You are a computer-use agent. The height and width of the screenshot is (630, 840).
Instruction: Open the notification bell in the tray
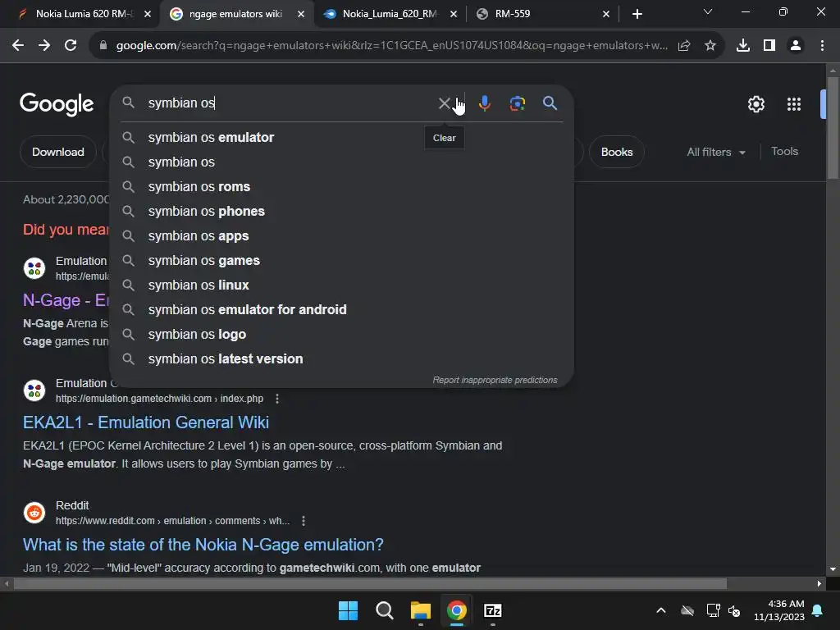click(x=818, y=610)
